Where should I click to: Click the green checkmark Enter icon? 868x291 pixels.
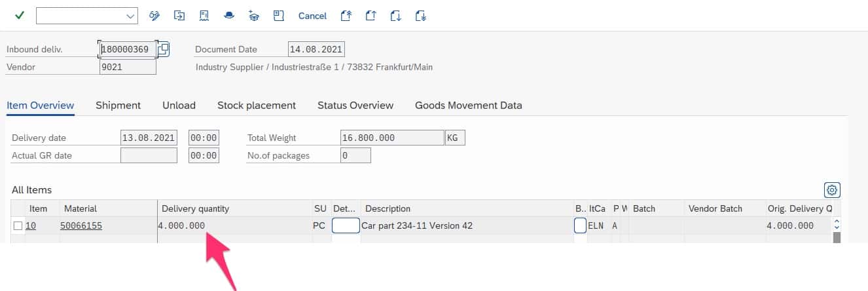(20, 16)
